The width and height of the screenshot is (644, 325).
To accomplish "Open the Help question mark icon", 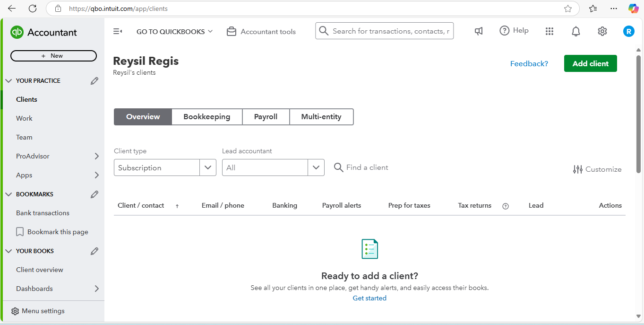I will coord(504,31).
